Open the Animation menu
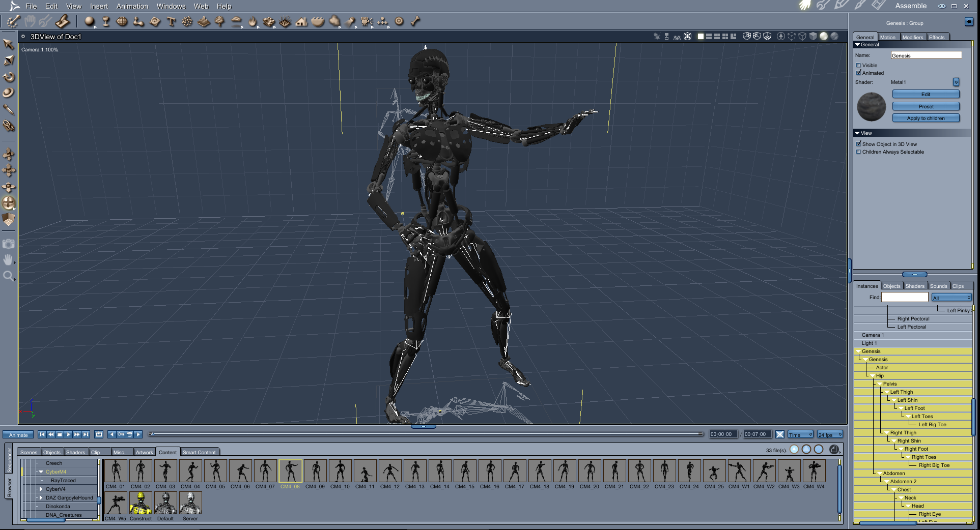The image size is (980, 530). (132, 6)
